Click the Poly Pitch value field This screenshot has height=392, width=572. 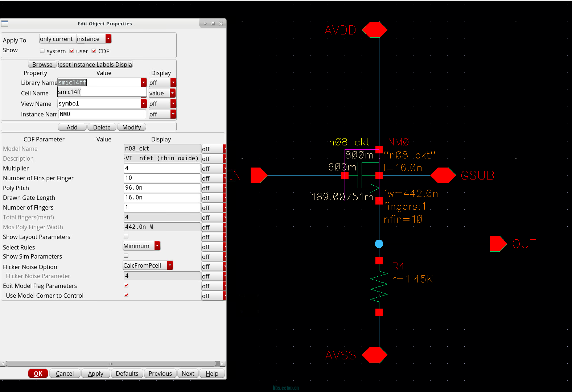[x=162, y=188]
